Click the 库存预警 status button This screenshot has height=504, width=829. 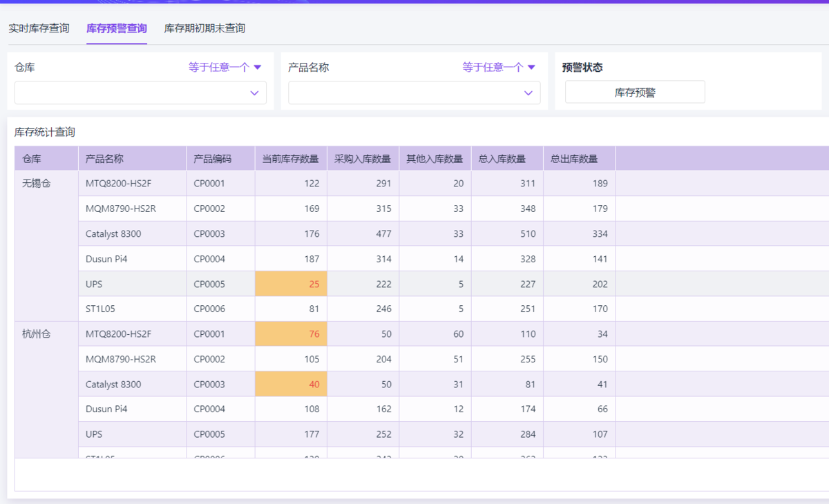pos(635,93)
